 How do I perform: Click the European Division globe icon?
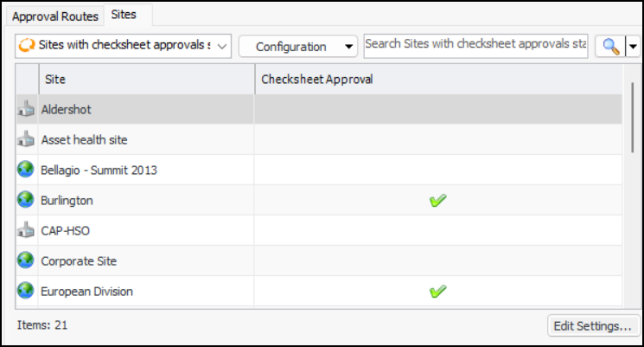pyautogui.click(x=25, y=292)
